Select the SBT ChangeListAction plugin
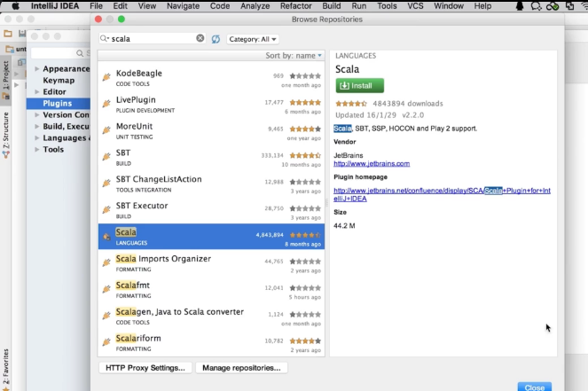This screenshot has height=391, width=588. click(x=211, y=184)
